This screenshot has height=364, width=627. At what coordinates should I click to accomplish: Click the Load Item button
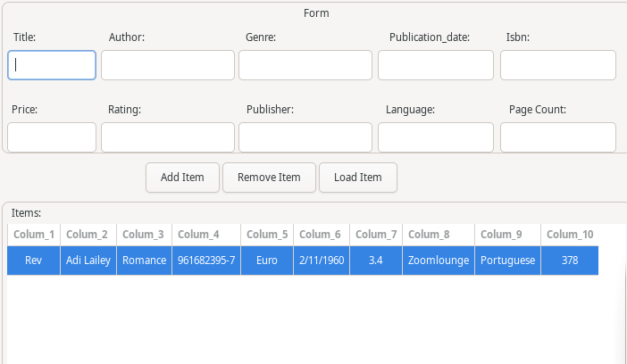[x=358, y=178]
